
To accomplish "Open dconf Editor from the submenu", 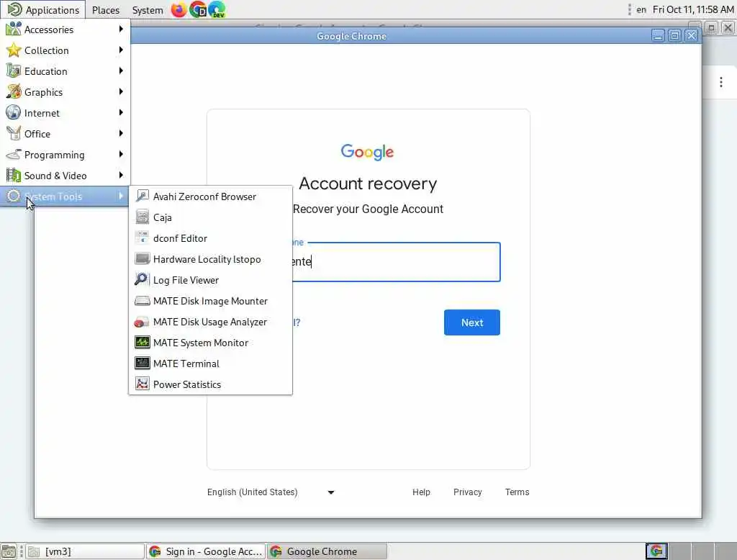I will click(x=211, y=238).
